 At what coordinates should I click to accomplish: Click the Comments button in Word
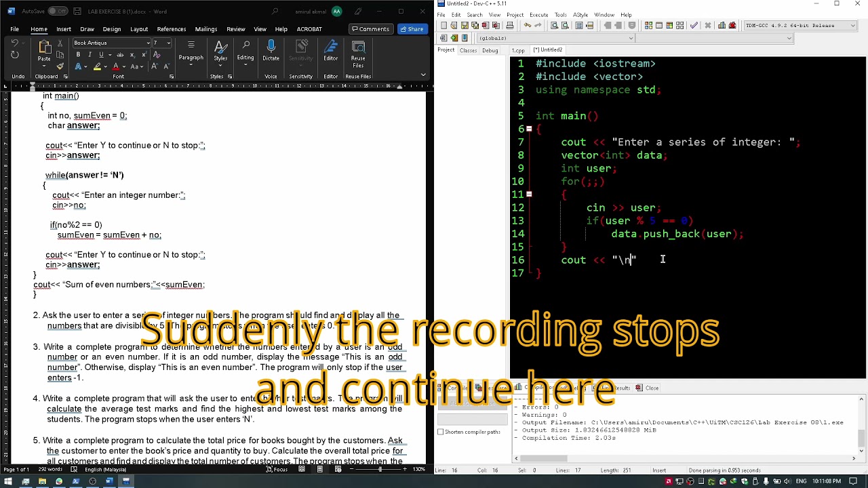point(370,29)
